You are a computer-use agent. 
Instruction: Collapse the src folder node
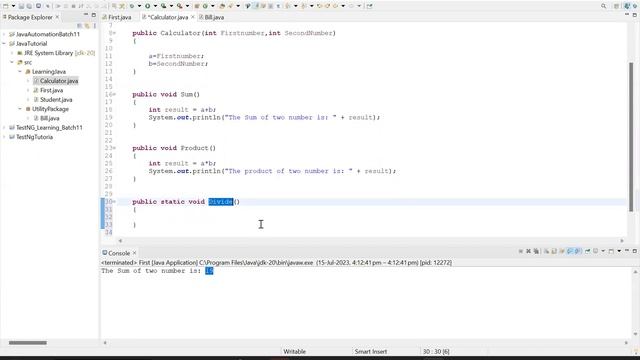coord(12,62)
